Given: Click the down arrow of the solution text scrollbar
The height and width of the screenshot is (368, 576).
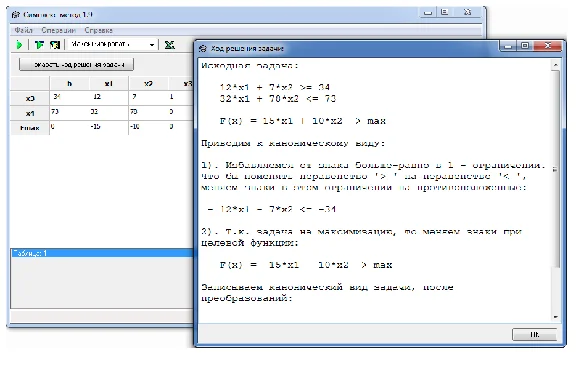Looking at the screenshot, I should point(555,317).
